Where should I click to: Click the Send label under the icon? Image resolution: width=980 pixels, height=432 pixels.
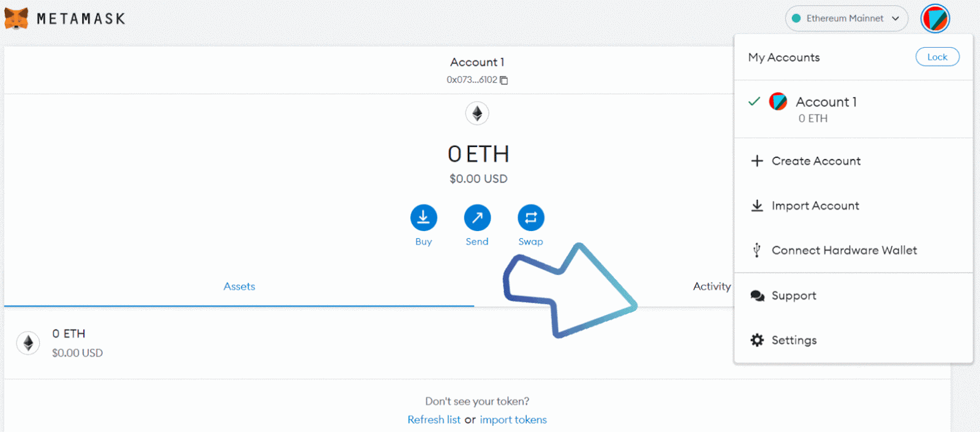click(477, 241)
